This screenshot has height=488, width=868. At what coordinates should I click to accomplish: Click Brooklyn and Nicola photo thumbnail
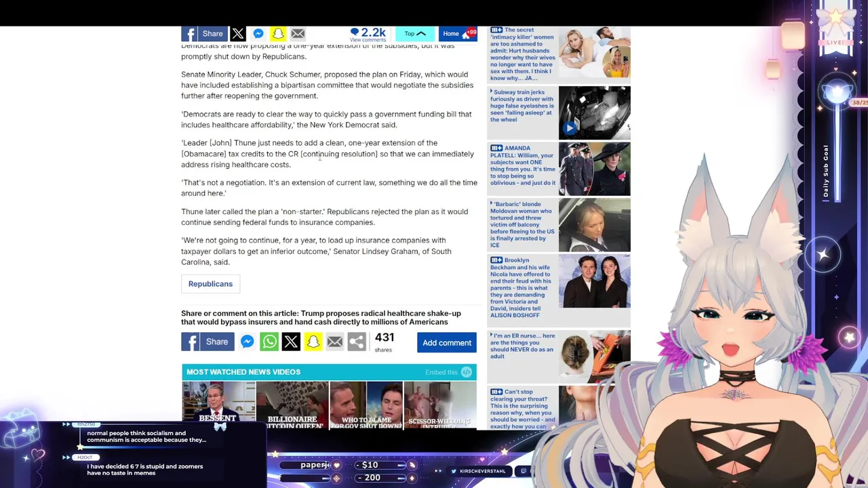pyautogui.click(x=594, y=281)
